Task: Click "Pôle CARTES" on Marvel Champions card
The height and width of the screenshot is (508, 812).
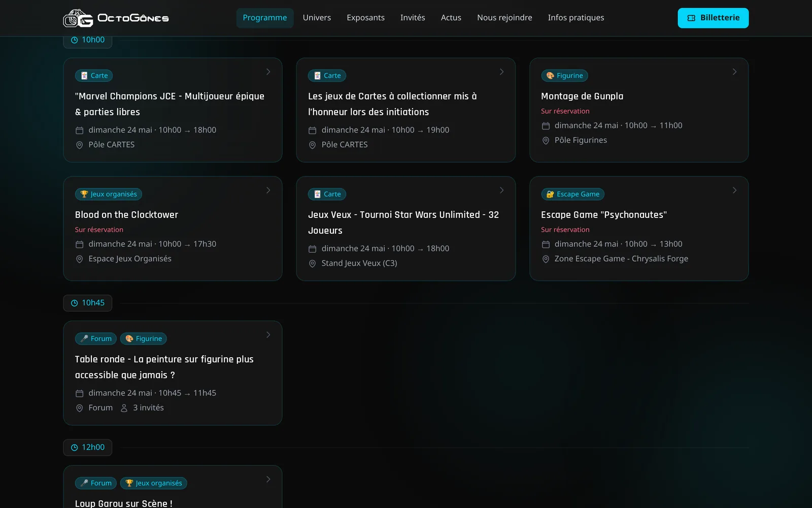Action: [112, 145]
